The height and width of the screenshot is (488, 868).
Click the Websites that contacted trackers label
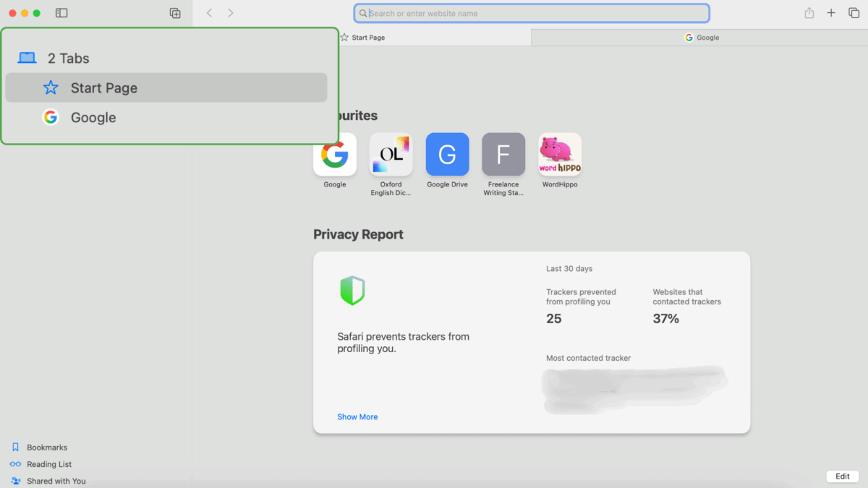pyautogui.click(x=687, y=297)
